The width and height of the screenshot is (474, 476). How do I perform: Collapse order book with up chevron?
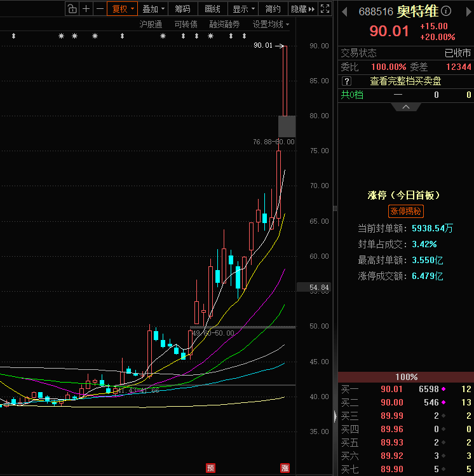tap(405, 107)
